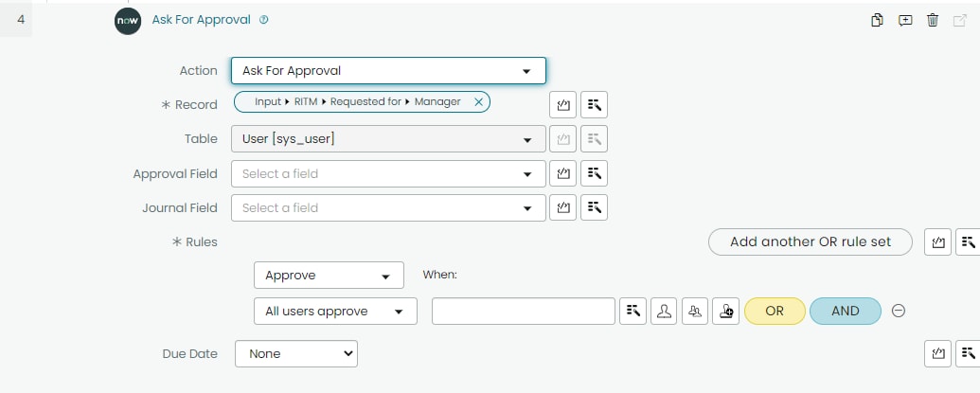
Task: Open the Due Date 'None' dropdown
Action: tap(296, 353)
